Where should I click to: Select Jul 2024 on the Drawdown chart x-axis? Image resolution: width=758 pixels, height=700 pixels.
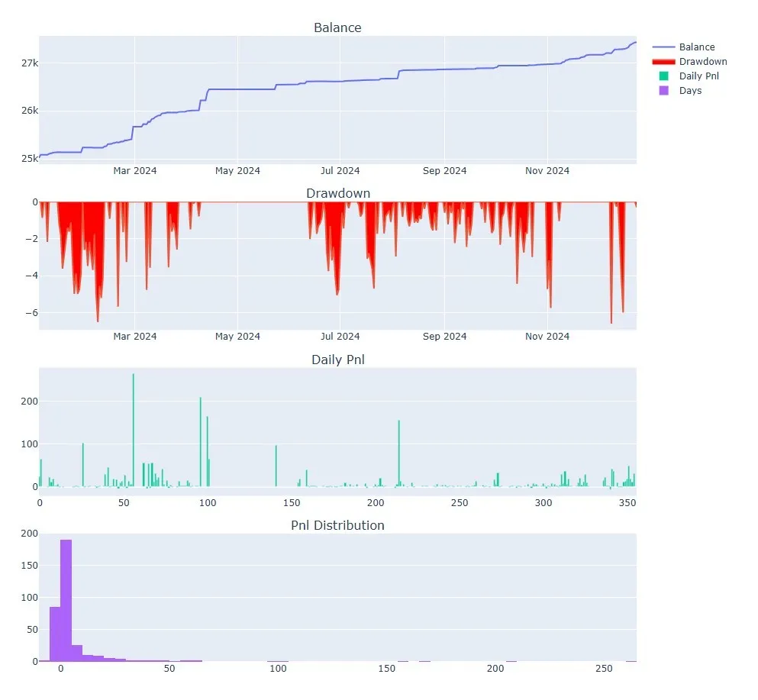pyautogui.click(x=340, y=337)
